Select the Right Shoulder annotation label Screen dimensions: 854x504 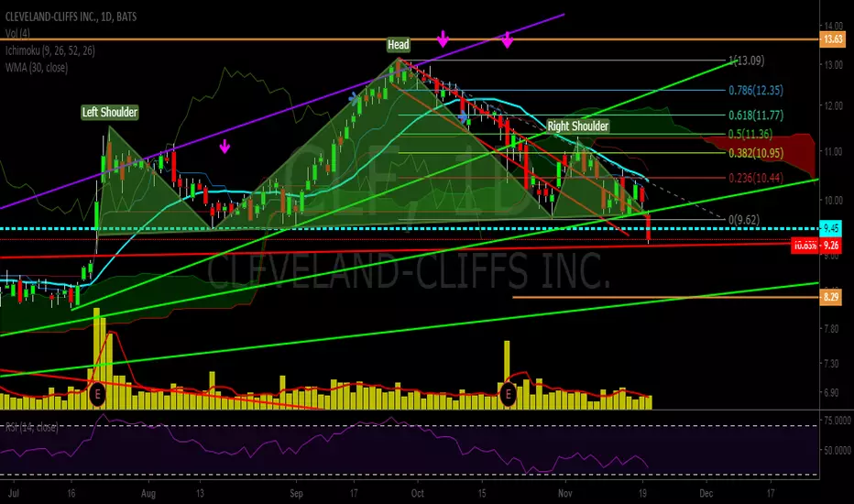578,126
